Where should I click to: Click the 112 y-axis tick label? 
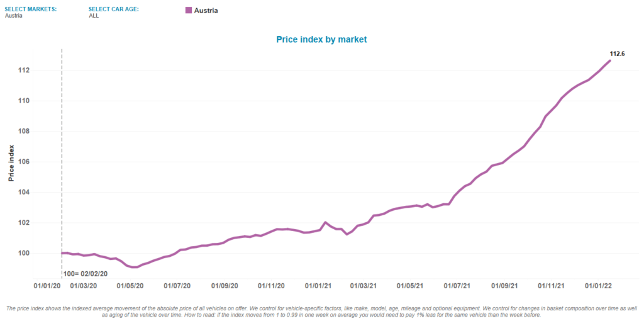click(42, 70)
